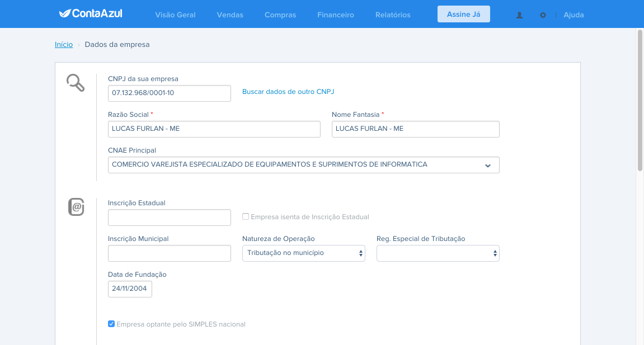Go to Visão Geral

(x=175, y=15)
